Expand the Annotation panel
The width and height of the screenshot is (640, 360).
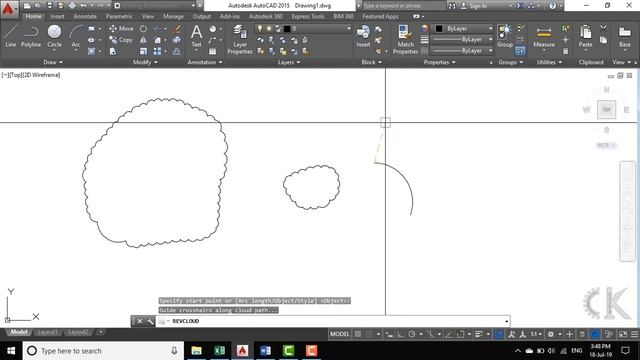(x=204, y=62)
